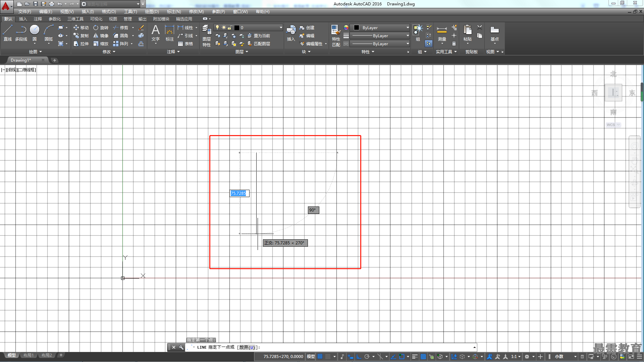This screenshot has width=644, height=362.
Task: Switch to the 布局1 layout tab
Action: [29, 355]
